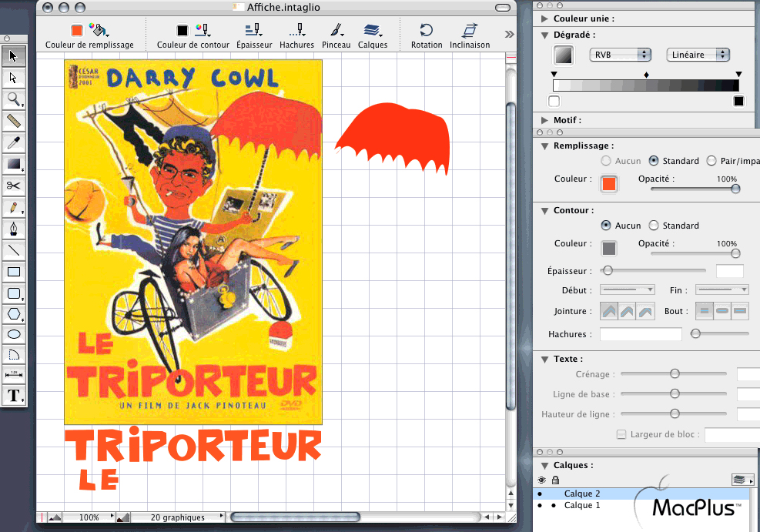Select the straight line tool
Viewport: 760px width, 532px height.
pyautogui.click(x=14, y=250)
